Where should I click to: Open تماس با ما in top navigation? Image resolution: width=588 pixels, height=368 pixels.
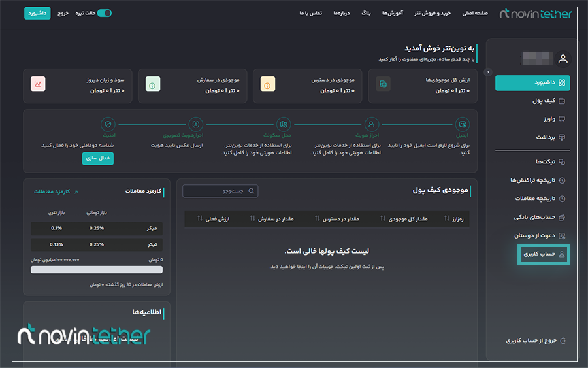click(x=310, y=13)
